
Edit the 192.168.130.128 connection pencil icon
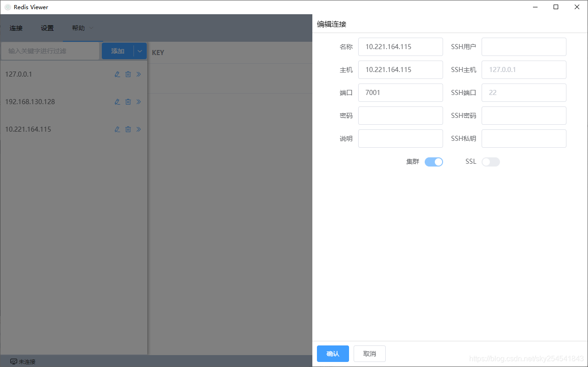click(x=117, y=102)
